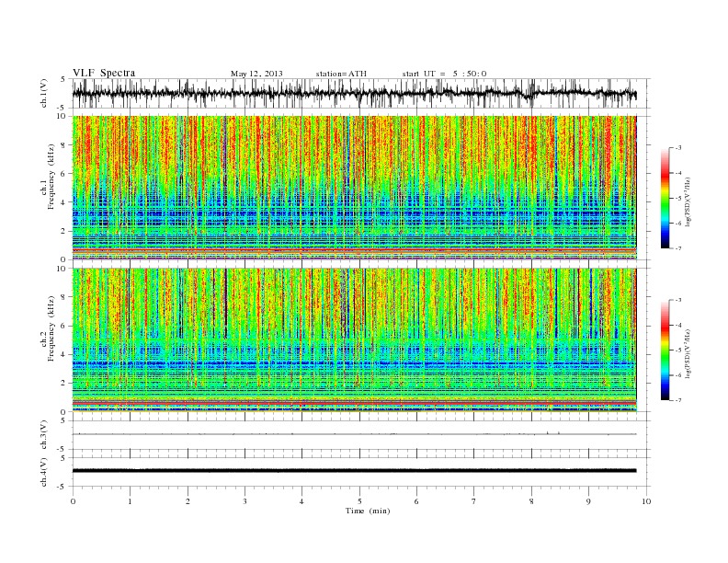Click the "4" tick on ch.2 frequency axis
728x563 pixels.
pos(64,355)
